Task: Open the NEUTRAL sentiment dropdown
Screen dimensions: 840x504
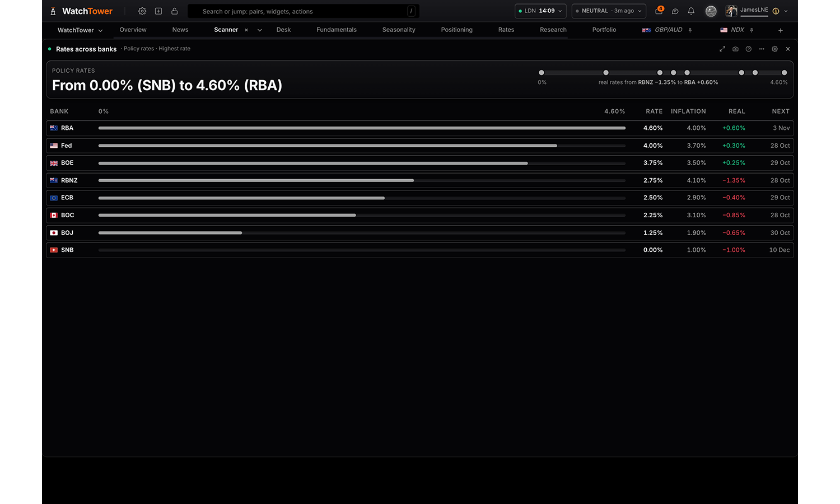Action: (x=609, y=11)
